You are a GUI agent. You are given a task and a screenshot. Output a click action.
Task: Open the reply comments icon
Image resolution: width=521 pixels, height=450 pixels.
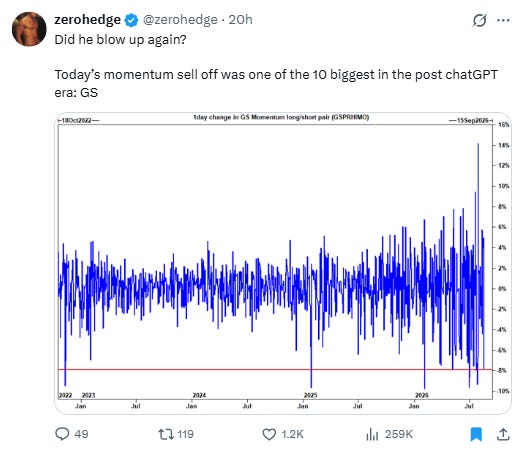pos(62,434)
